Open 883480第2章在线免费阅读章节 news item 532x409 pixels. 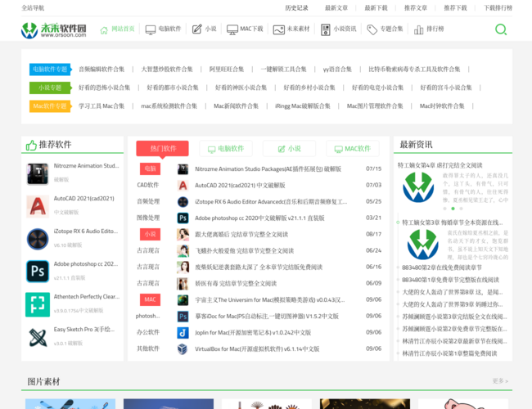pos(442,267)
